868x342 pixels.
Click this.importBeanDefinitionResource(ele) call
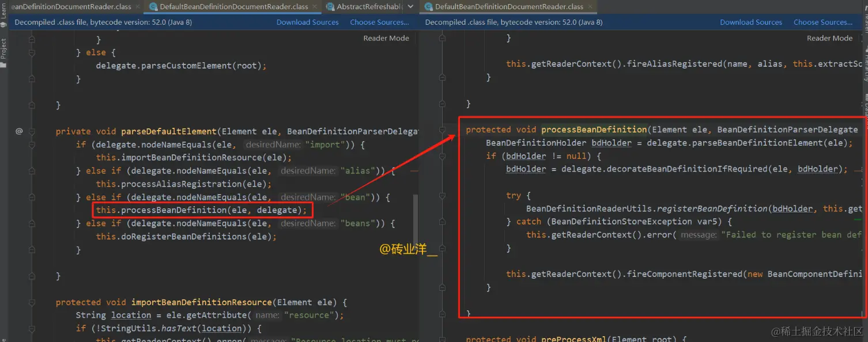tap(194, 158)
